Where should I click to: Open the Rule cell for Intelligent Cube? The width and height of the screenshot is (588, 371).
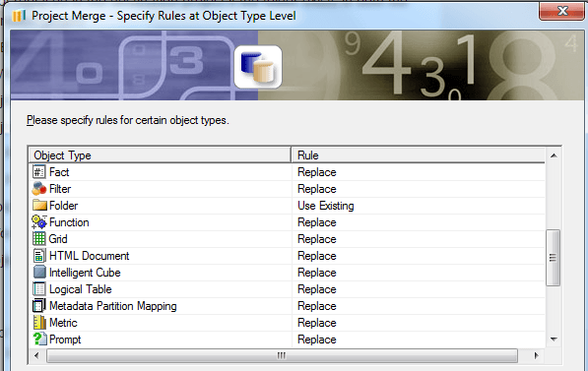(419, 273)
